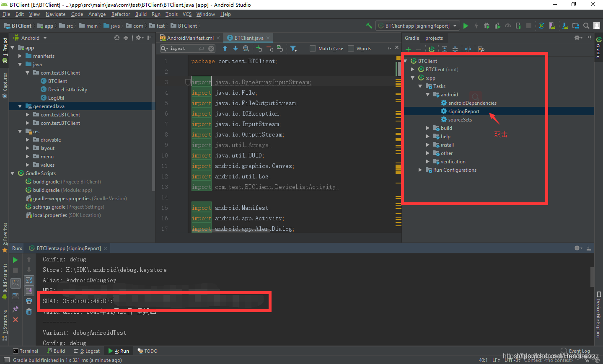Open Project Structure icon
Screen dimensions: 603x364
click(575, 26)
